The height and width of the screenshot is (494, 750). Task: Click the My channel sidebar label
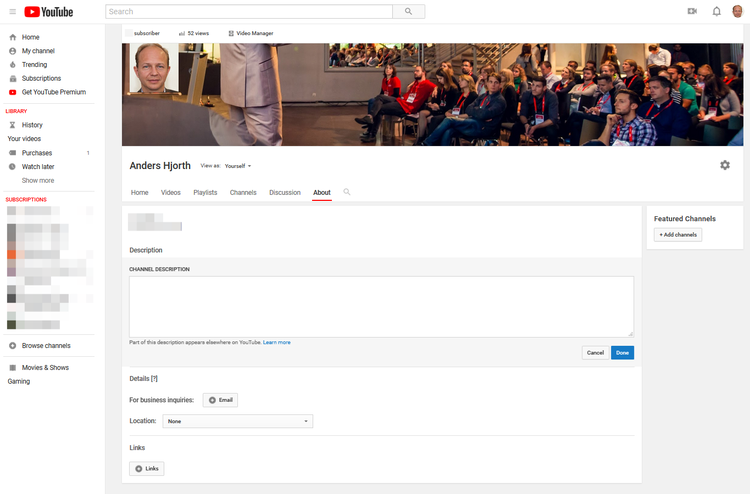coord(38,51)
